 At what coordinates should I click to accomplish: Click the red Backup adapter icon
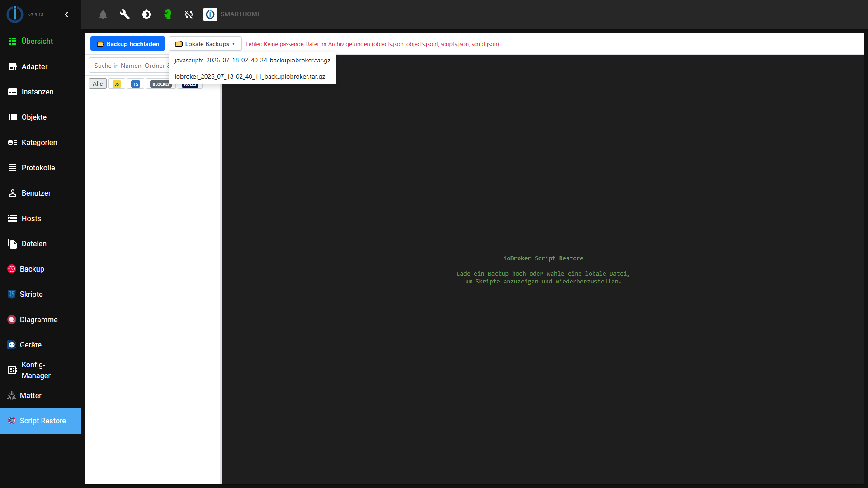(x=12, y=269)
